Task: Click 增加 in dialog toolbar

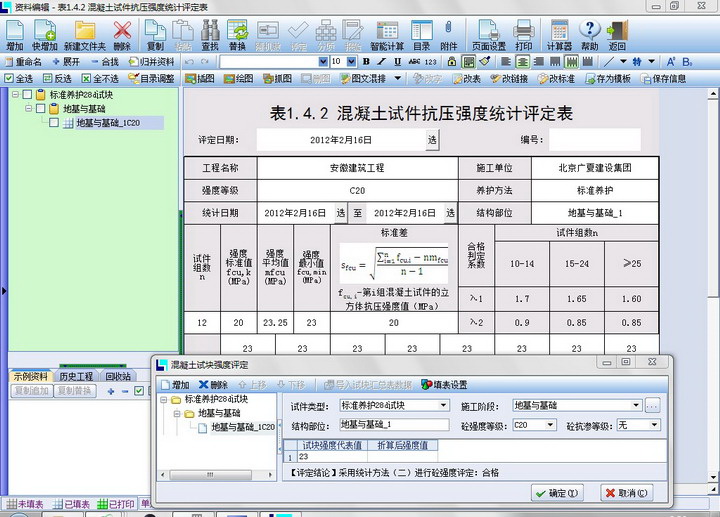Action: click(x=175, y=385)
